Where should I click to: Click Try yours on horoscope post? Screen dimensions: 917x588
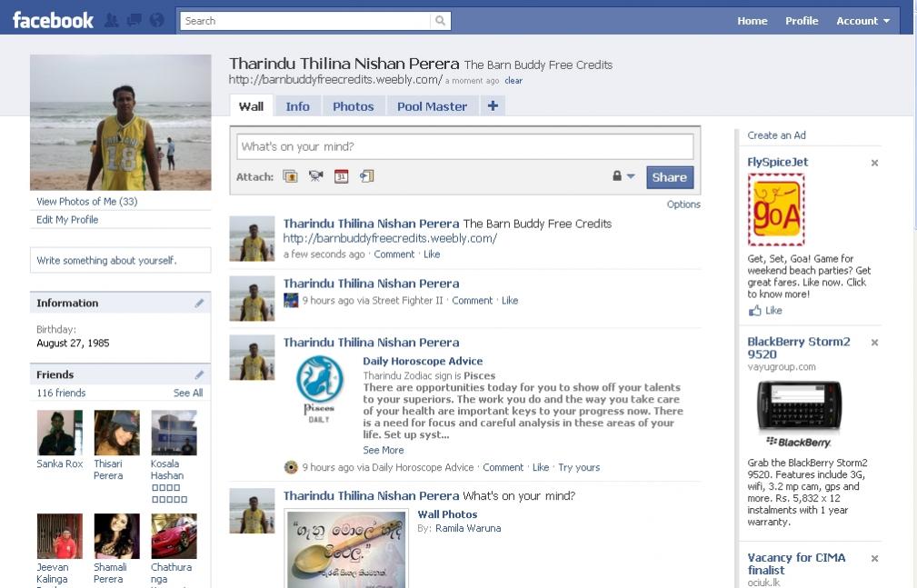point(579,467)
